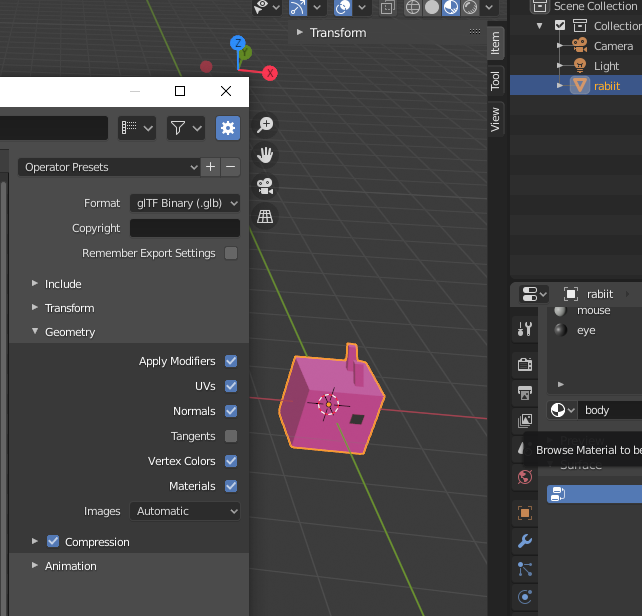Click the red X axis gizmo

click(x=270, y=73)
